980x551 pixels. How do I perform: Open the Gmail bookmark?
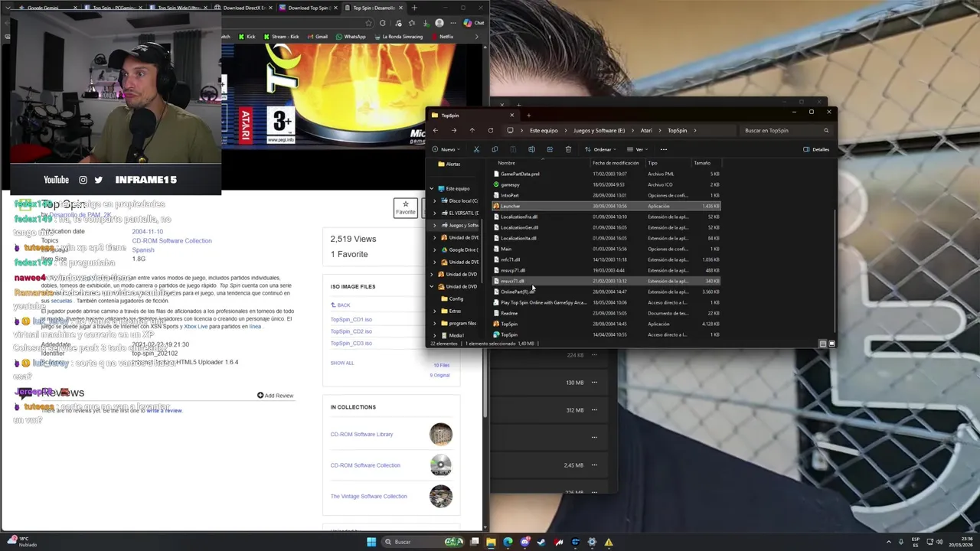(x=318, y=37)
